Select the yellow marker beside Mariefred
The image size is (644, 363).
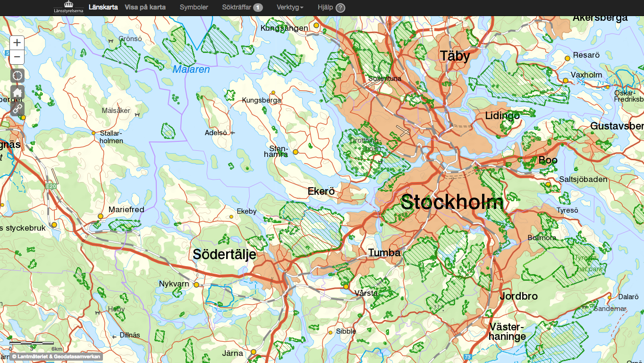click(100, 216)
